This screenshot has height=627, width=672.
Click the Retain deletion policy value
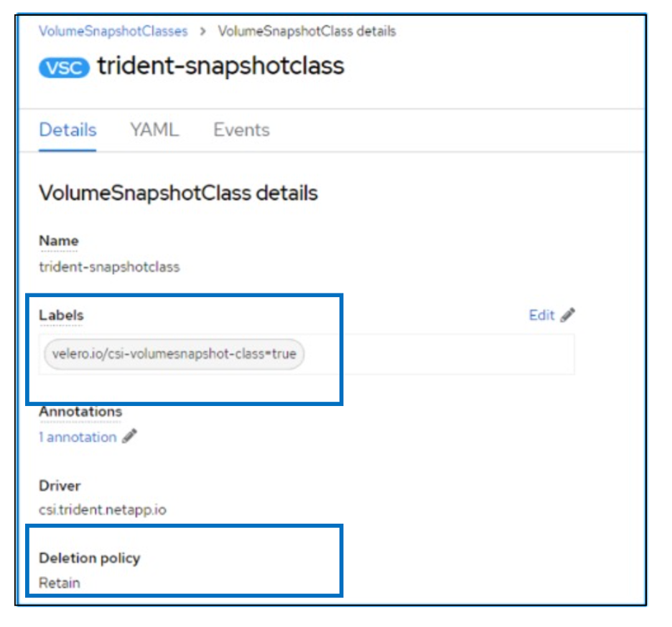(60, 583)
